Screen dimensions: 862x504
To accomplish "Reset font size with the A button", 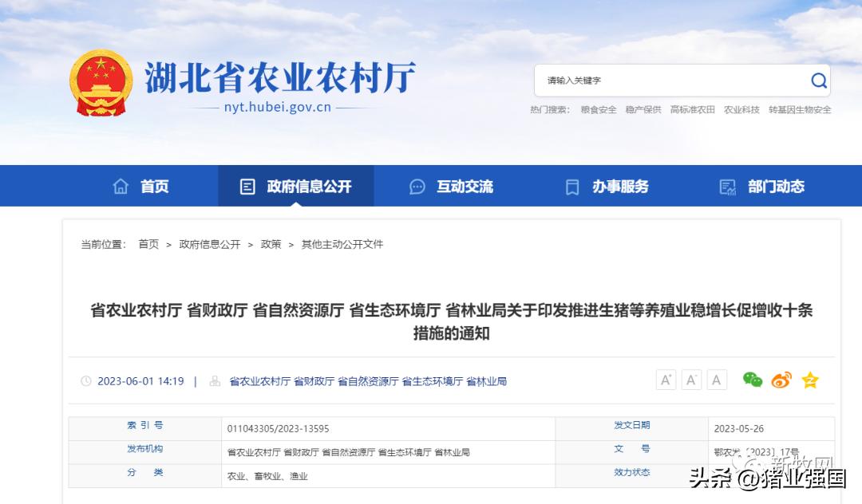I will click(x=716, y=380).
